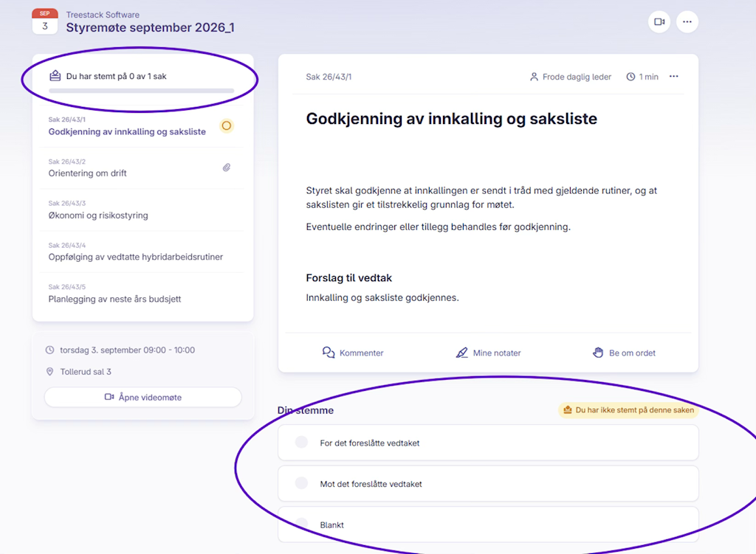756x554 pixels.
Task: Click the ballot box voting status icon
Action: [x=55, y=76]
